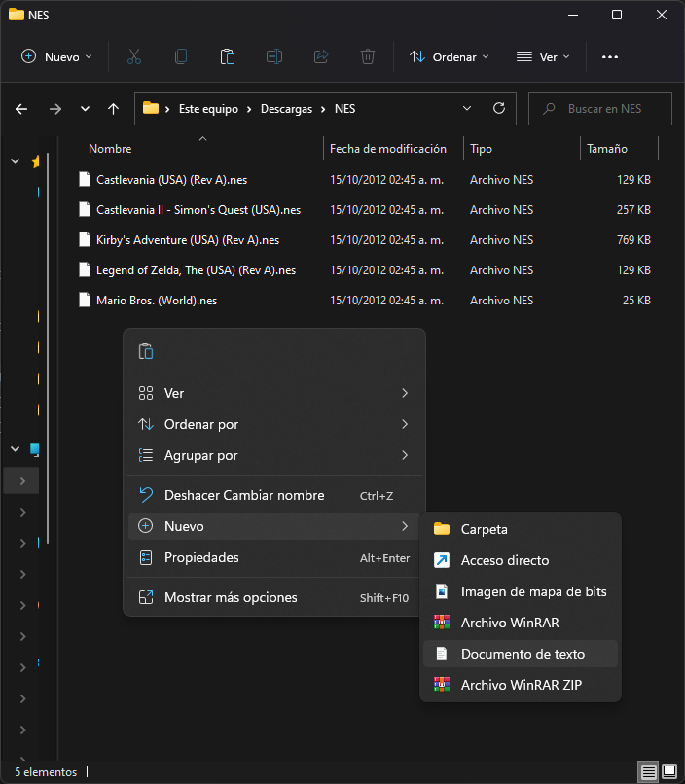Select Castlevania II - Simon's Quest file
The height and width of the screenshot is (784, 685).
(x=198, y=210)
